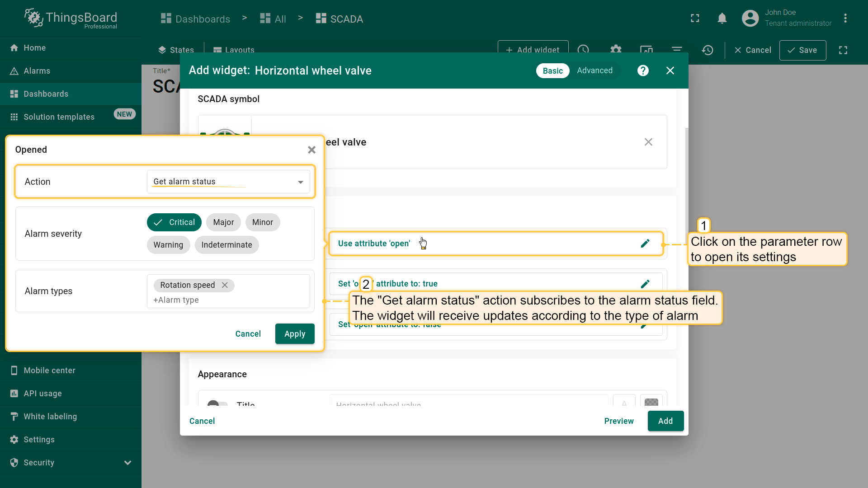Screen dimensions: 868x488
Task: Click the Preview button
Action: [x=619, y=421]
